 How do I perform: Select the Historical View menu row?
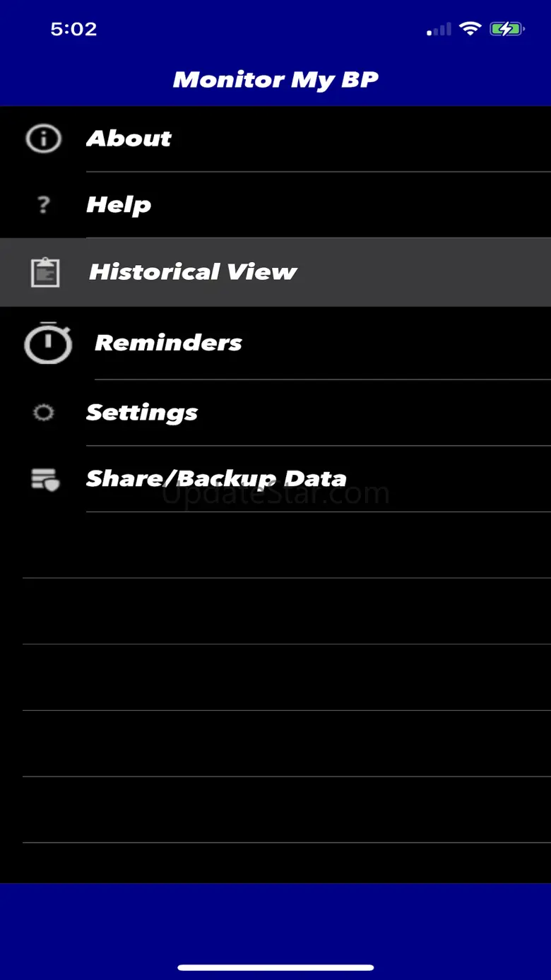[x=193, y=272]
